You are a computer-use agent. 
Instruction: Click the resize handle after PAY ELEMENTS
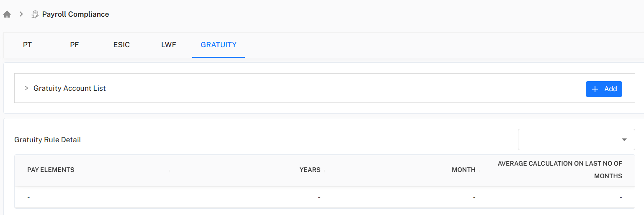pos(169,170)
